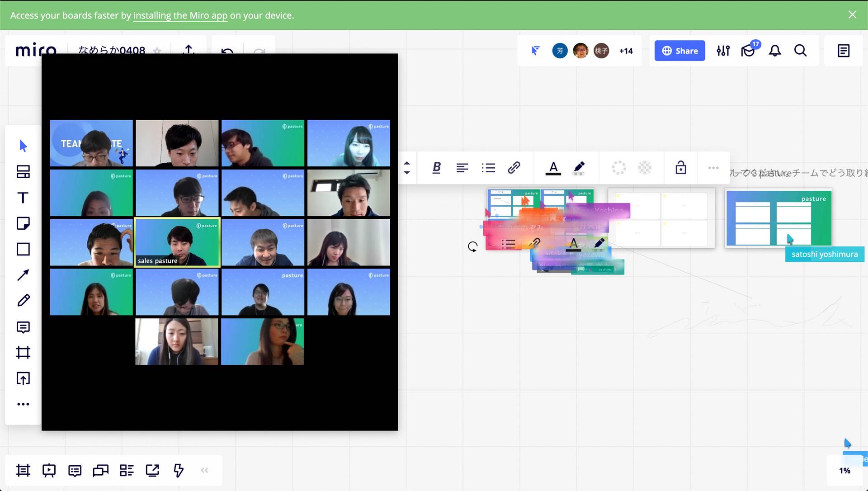Open templates tool in left sidebar

(23, 172)
